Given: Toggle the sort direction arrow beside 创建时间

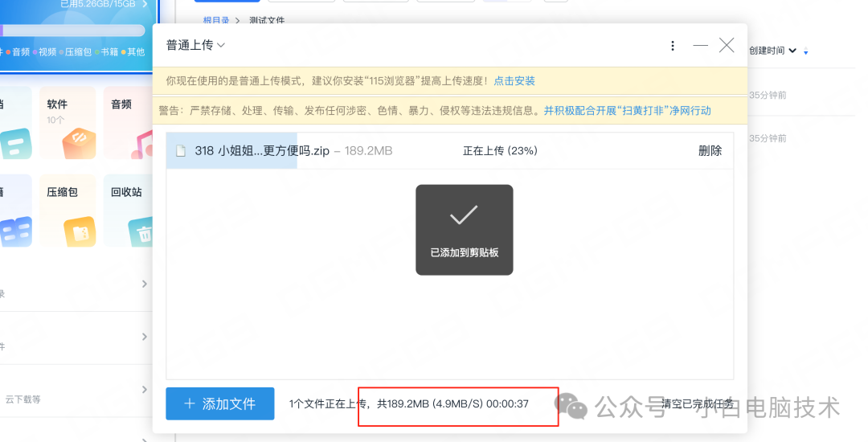Looking at the screenshot, I should pyautogui.click(x=805, y=51).
